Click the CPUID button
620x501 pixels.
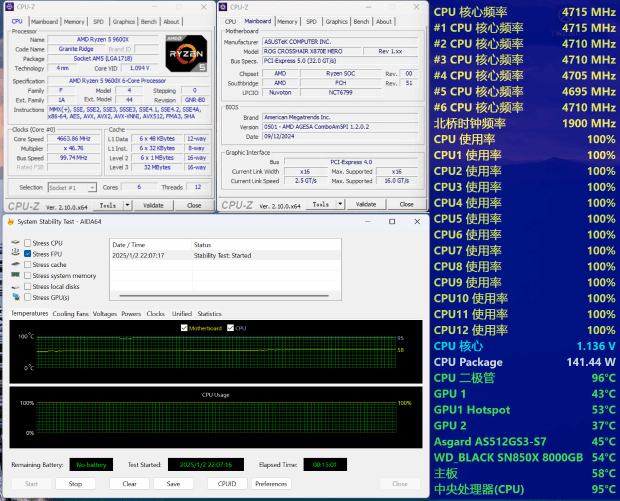227,484
